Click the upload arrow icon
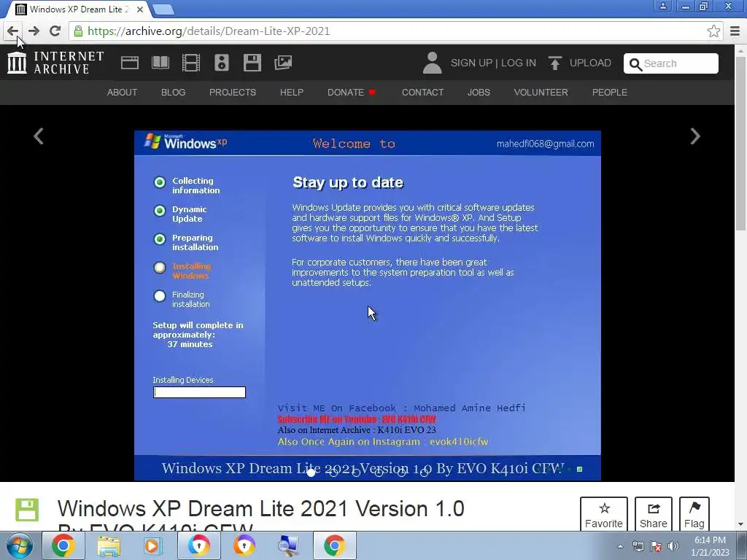This screenshot has height=560, width=747. click(x=554, y=63)
